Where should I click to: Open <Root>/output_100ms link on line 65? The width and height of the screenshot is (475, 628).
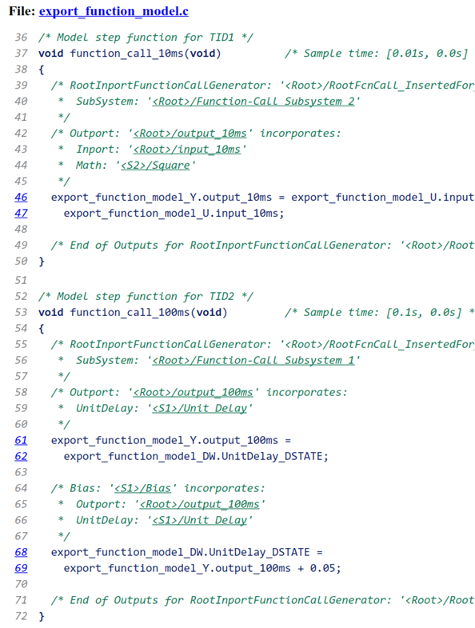(x=199, y=504)
